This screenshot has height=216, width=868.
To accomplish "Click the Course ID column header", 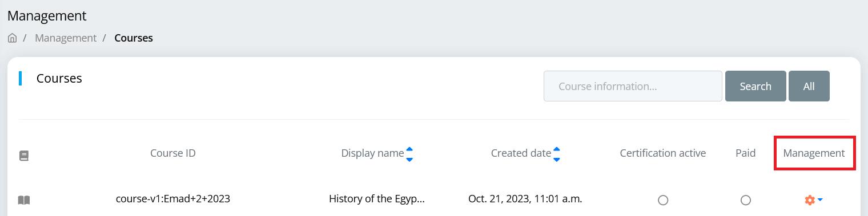I will [x=173, y=153].
